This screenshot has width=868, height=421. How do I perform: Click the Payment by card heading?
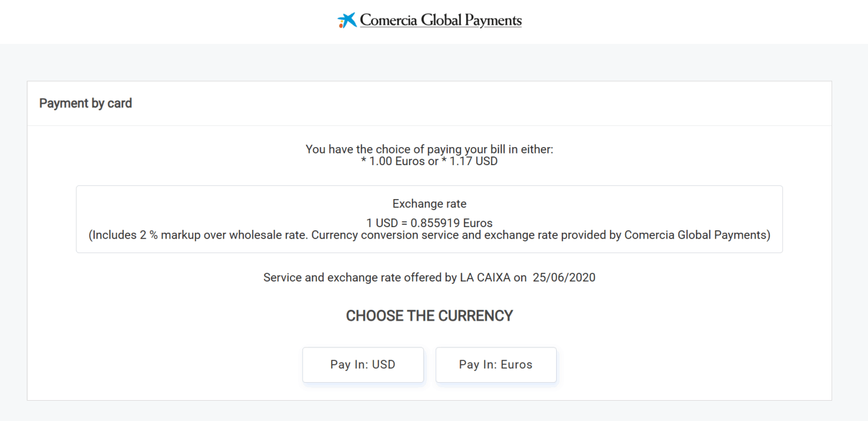(x=86, y=104)
